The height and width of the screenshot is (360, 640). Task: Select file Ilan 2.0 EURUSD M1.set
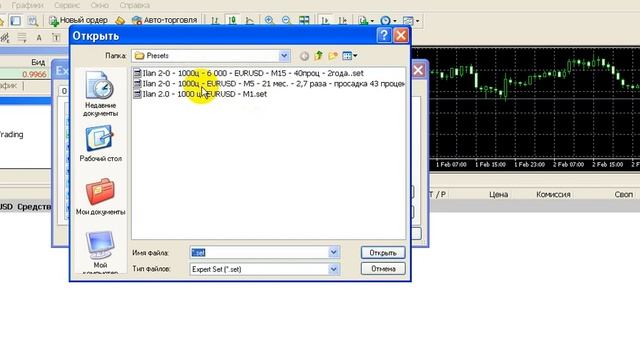coord(200,94)
